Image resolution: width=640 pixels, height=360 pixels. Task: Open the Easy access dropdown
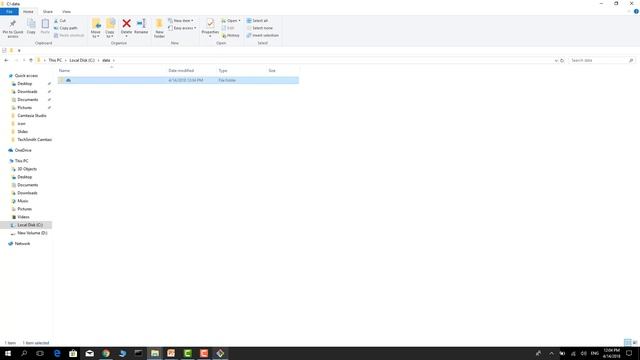182,28
